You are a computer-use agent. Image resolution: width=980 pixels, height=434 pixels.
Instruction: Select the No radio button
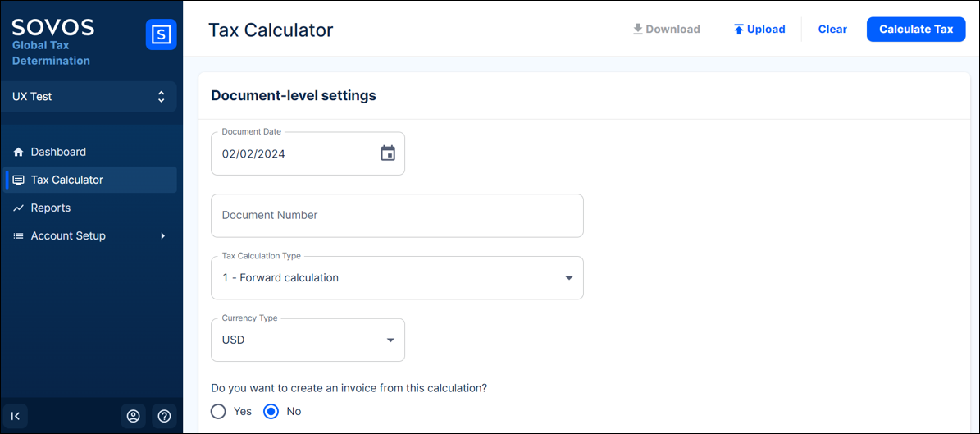(271, 411)
